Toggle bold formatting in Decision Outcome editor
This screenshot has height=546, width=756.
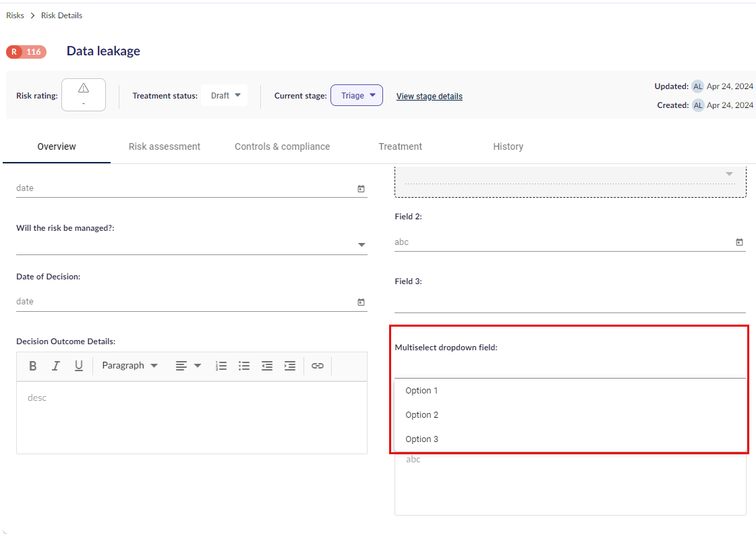pyautogui.click(x=33, y=366)
